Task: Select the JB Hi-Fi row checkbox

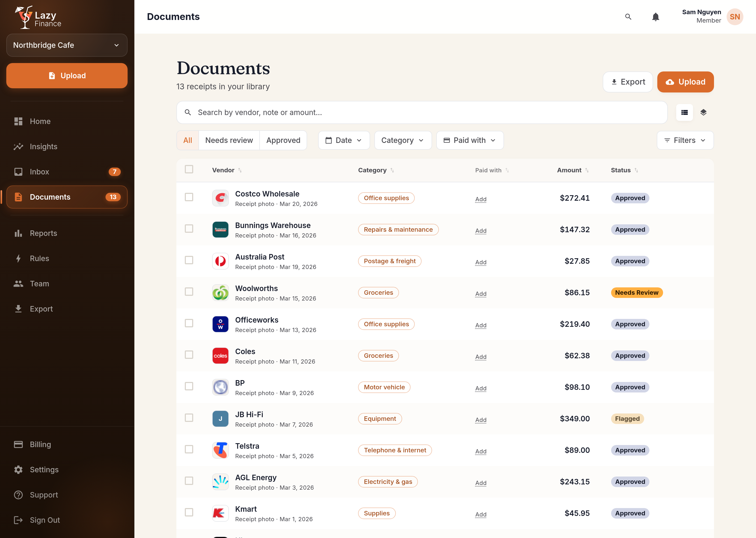Action: (x=189, y=417)
